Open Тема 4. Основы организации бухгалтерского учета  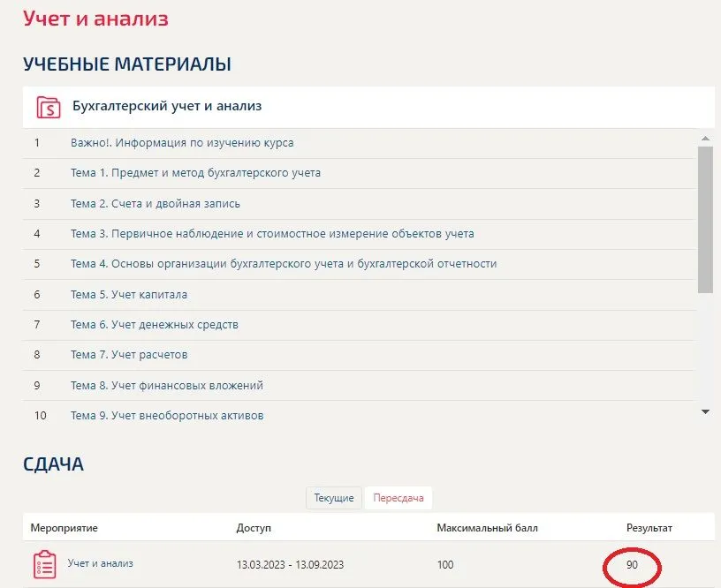pyautogui.click(x=284, y=264)
